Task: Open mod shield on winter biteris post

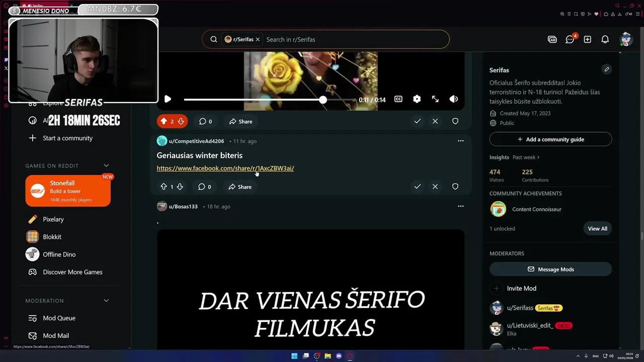Action: tap(455, 187)
